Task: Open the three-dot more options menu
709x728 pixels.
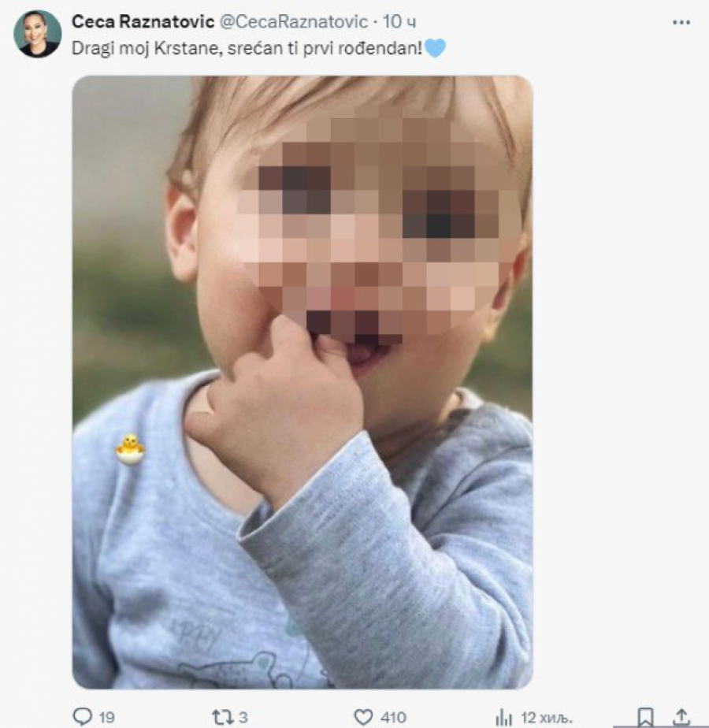Action: (681, 22)
